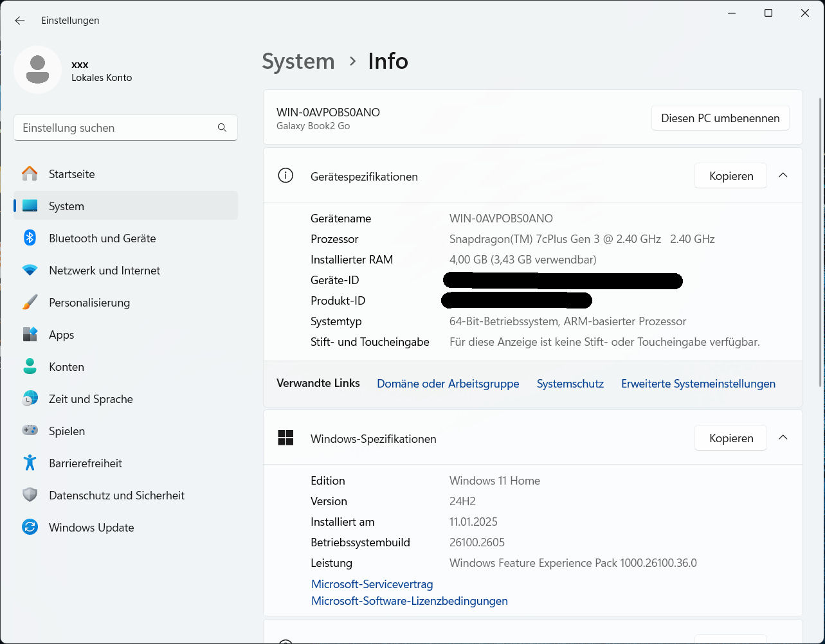Screen dimensions: 825x644
Task: Click the Windows Update icon
Action: tap(30, 528)
